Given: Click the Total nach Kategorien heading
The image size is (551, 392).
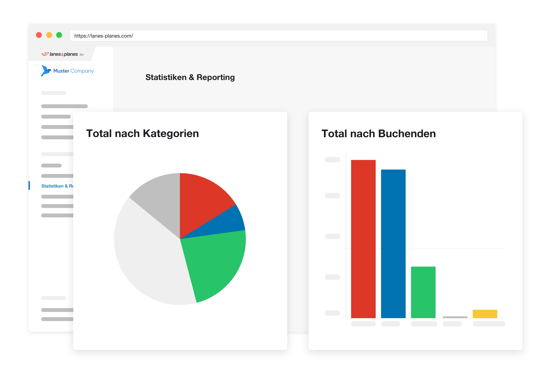Looking at the screenshot, I should [x=142, y=133].
